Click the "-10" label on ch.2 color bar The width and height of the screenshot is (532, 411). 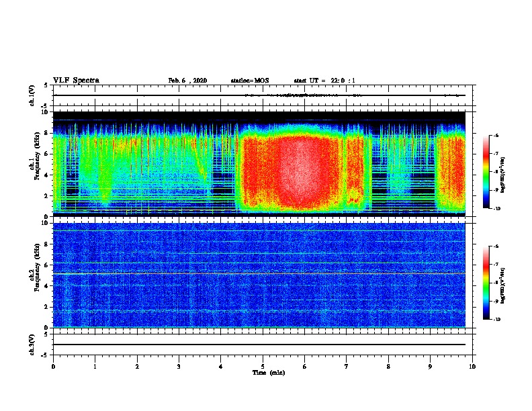[x=497, y=320]
